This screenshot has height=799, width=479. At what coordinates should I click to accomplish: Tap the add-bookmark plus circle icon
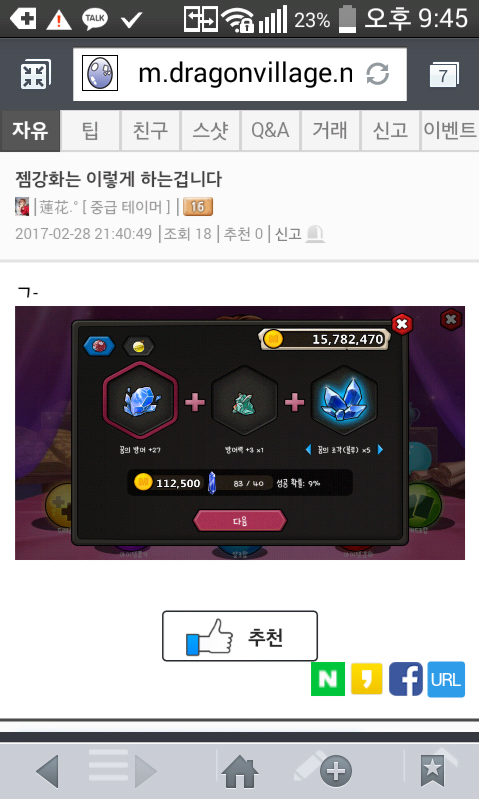point(335,771)
